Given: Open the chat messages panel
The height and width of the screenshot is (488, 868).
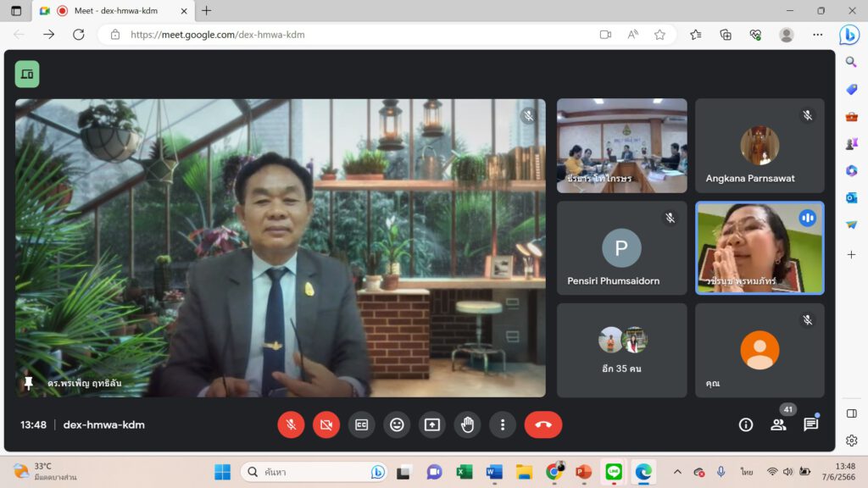Looking at the screenshot, I should tap(811, 424).
